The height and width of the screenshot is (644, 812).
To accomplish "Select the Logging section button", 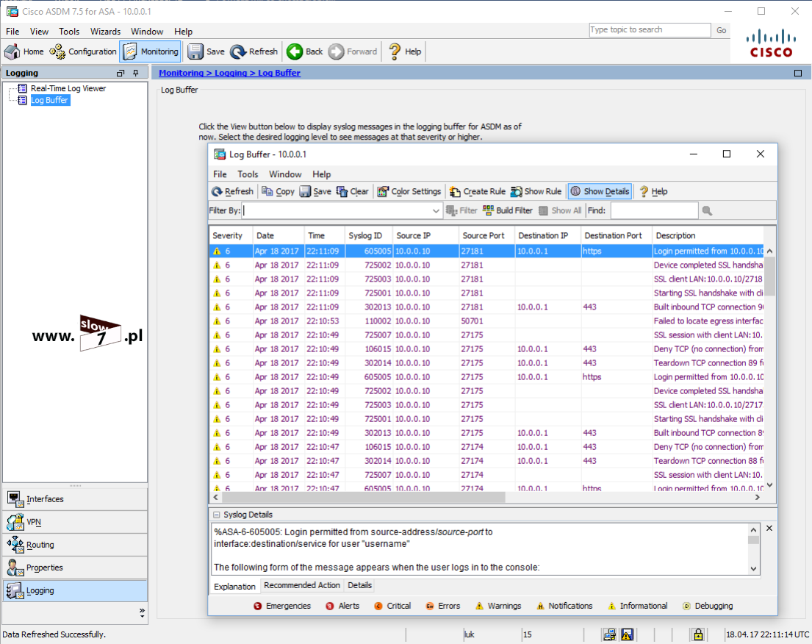I will click(75, 590).
